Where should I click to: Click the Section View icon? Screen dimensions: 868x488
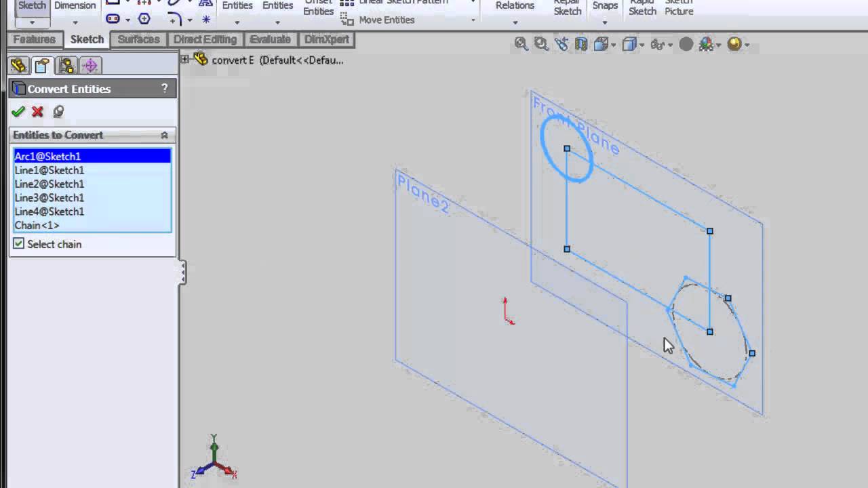click(x=581, y=44)
